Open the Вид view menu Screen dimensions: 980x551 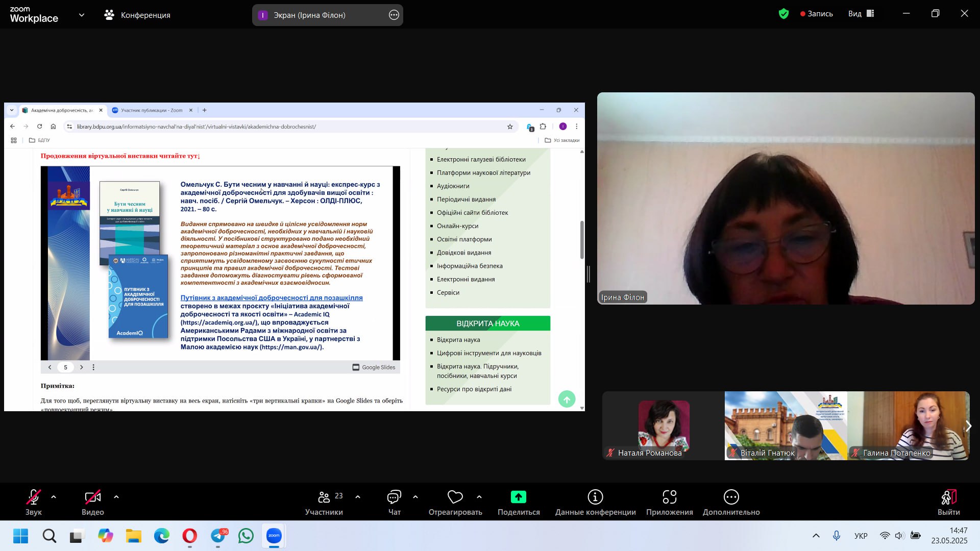tap(861, 14)
